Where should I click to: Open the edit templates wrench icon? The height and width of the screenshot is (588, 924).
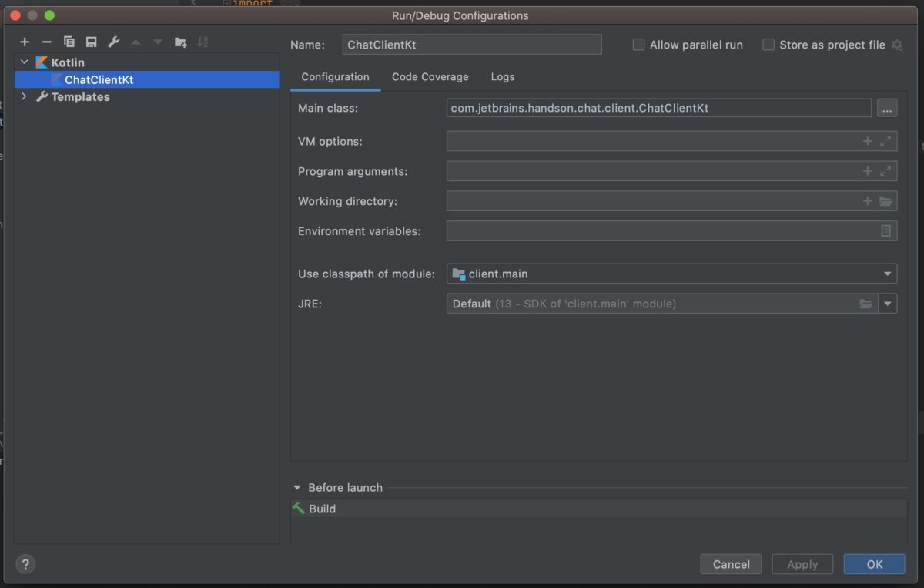pyautogui.click(x=114, y=42)
